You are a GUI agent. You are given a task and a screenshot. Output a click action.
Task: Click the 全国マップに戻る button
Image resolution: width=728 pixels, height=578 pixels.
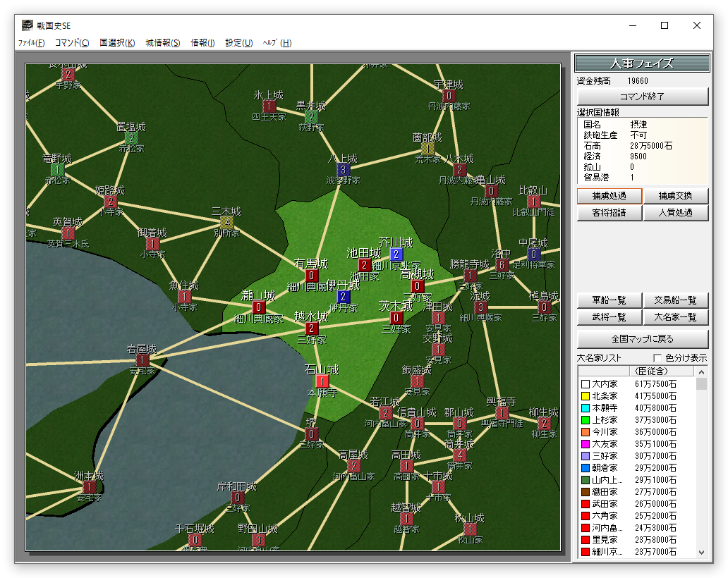point(642,339)
